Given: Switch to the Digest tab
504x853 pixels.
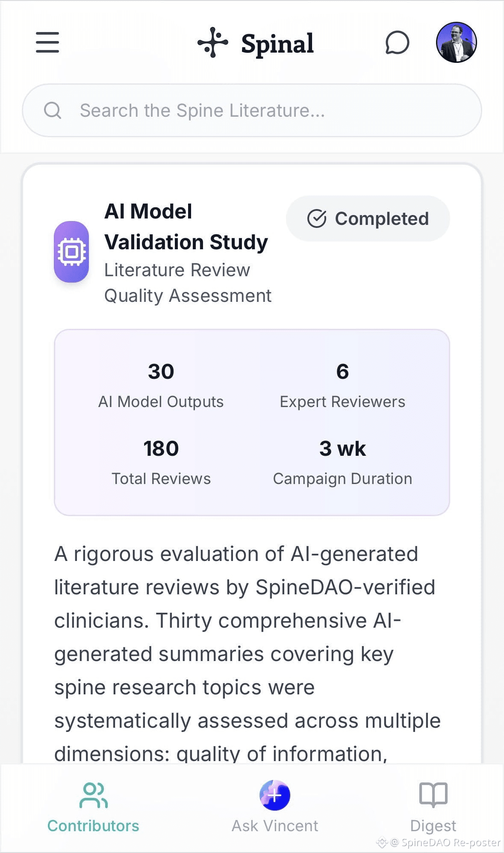Looking at the screenshot, I should coord(433,808).
